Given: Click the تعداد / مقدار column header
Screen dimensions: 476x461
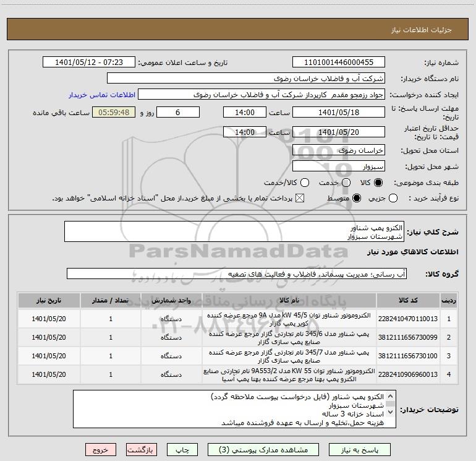Looking at the screenshot, I should click(111, 300).
